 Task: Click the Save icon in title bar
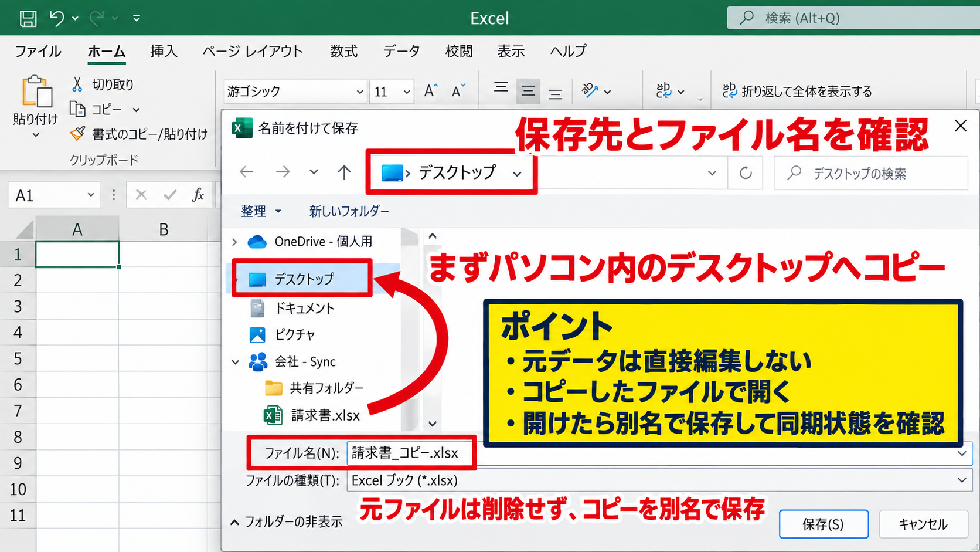tap(28, 18)
